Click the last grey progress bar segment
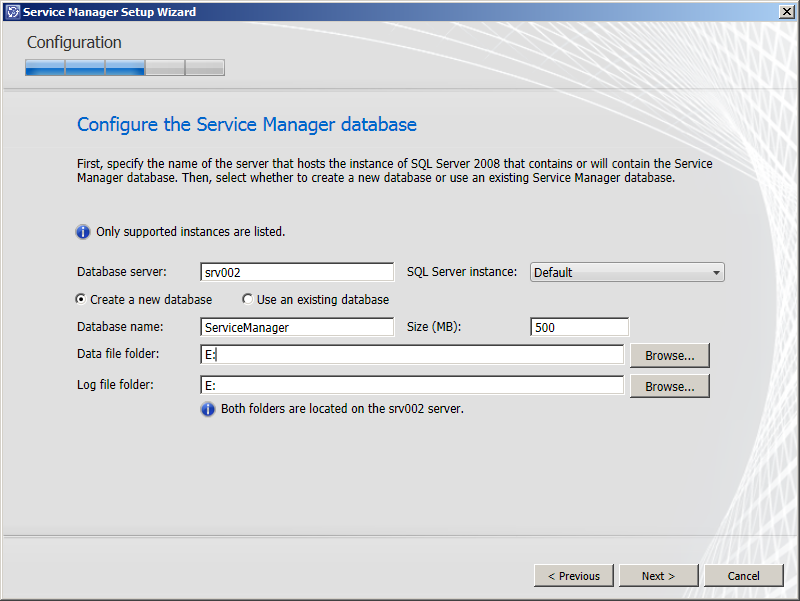Viewport: 800px width, 601px height. [205, 67]
